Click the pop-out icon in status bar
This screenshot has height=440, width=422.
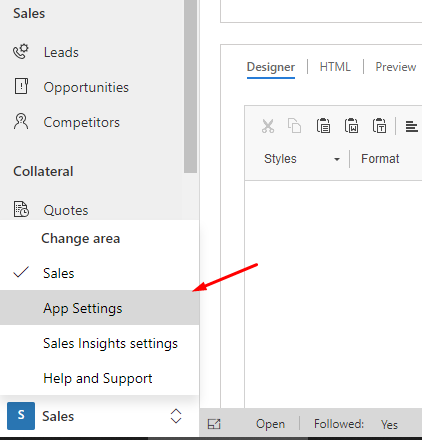(x=214, y=424)
